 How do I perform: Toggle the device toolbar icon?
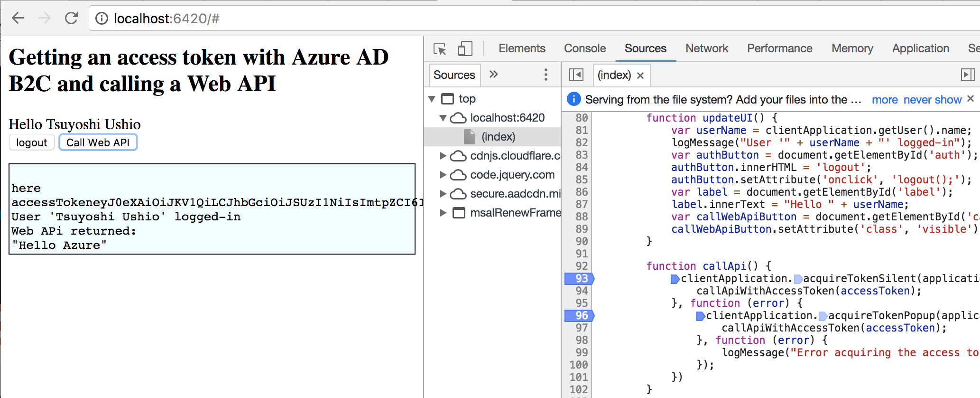click(465, 48)
